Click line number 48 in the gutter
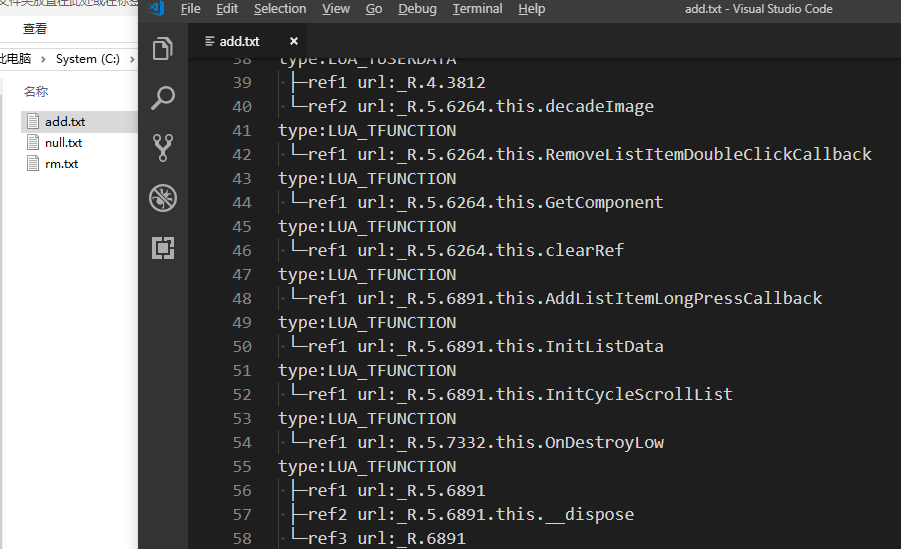This screenshot has height=549, width=901. point(242,298)
